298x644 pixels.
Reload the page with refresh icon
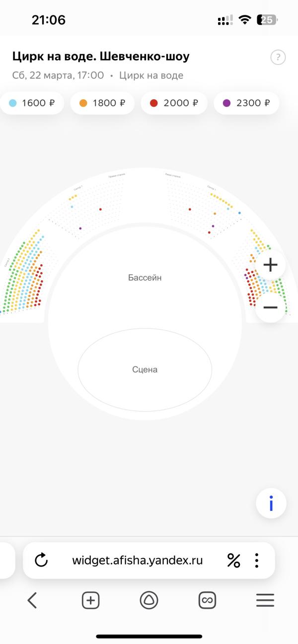pos(41,561)
